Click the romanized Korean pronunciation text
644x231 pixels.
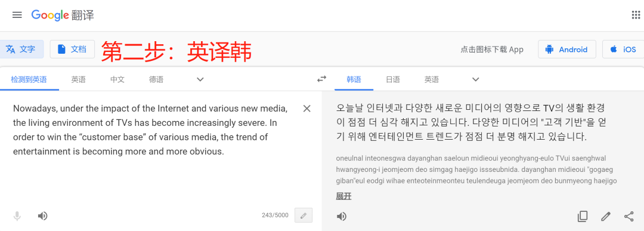click(476, 170)
